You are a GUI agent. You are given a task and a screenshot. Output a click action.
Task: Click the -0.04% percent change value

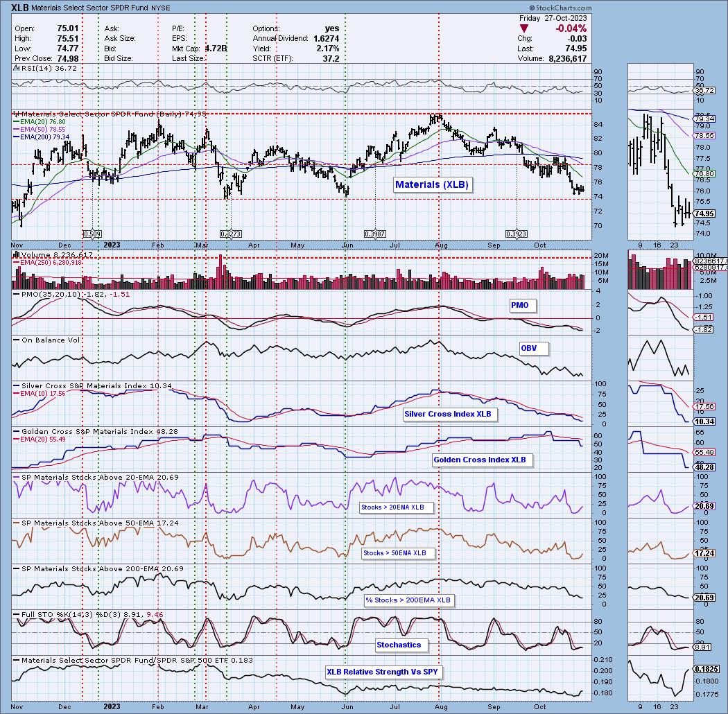(x=571, y=29)
